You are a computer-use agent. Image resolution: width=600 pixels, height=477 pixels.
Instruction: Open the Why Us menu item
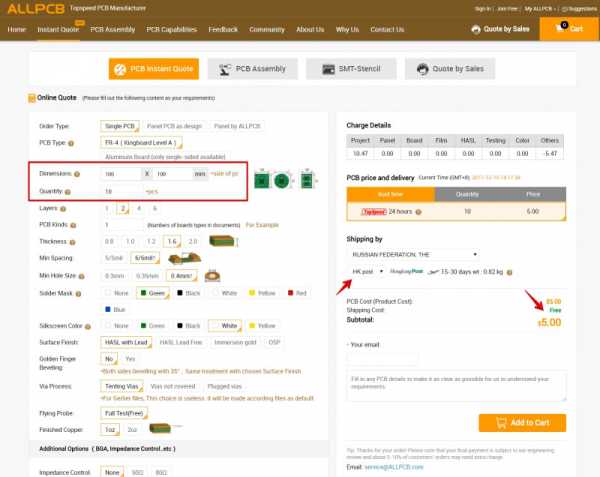(347, 29)
